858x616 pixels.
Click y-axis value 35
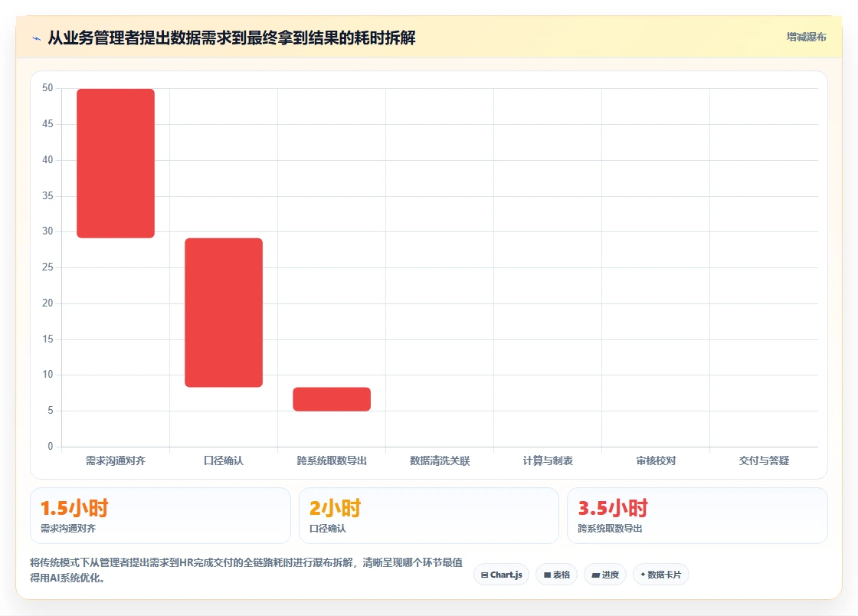(47, 196)
